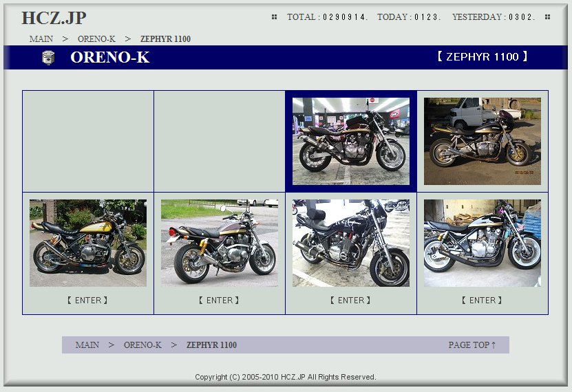This screenshot has height=392, width=572.
Task: Open the black Zephyr with backrest photo
Action: 351,243
